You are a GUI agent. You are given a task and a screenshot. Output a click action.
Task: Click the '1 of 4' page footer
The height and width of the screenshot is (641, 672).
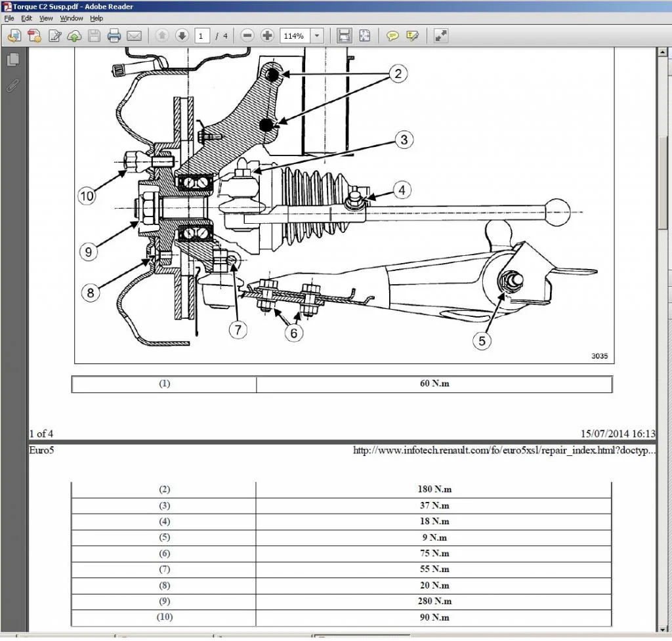(x=41, y=434)
